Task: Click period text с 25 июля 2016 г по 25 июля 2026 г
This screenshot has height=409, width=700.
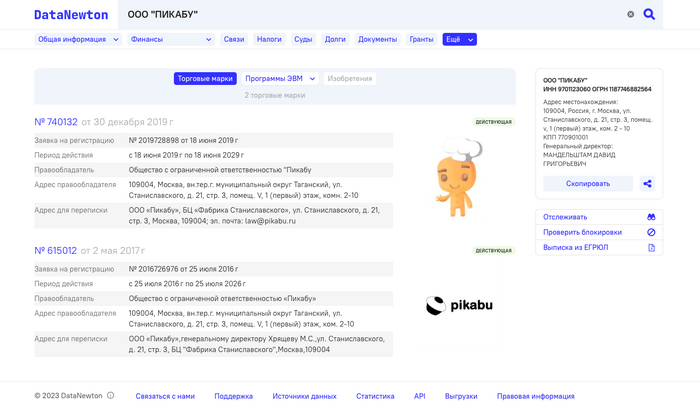Action: point(187,284)
